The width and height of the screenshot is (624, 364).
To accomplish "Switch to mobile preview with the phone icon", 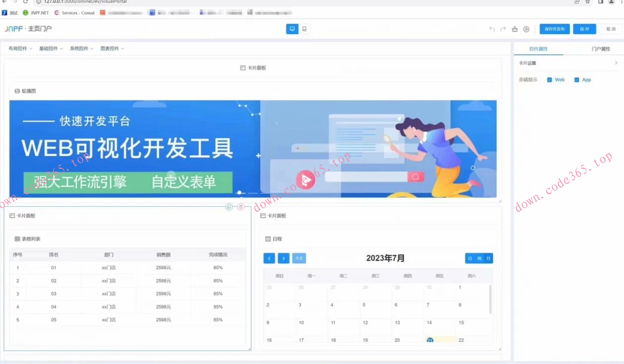I will pyautogui.click(x=304, y=29).
